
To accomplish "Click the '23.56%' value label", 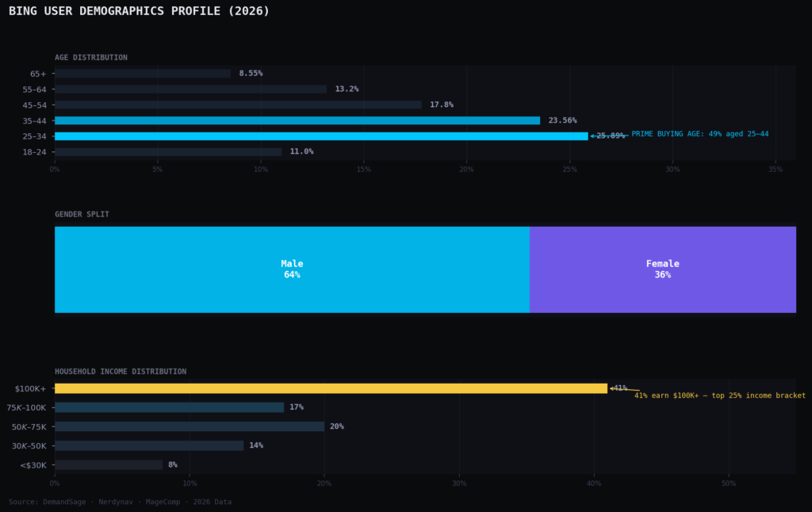I will [x=562, y=120].
